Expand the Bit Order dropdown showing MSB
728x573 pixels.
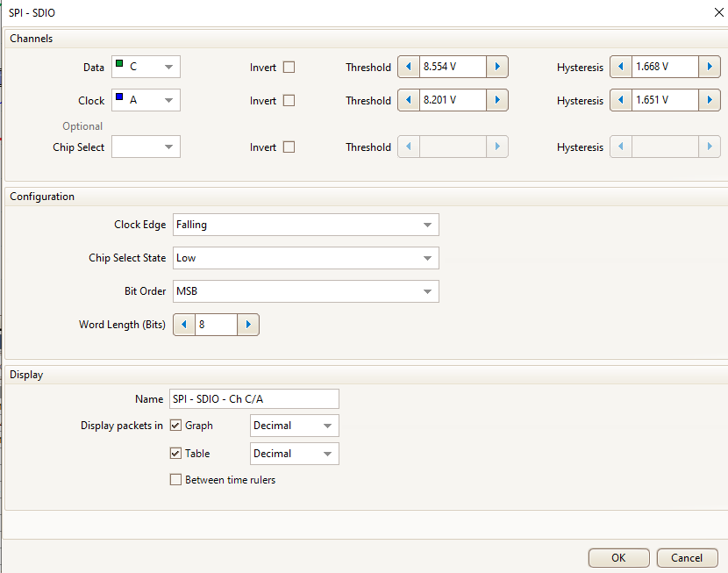click(x=306, y=291)
